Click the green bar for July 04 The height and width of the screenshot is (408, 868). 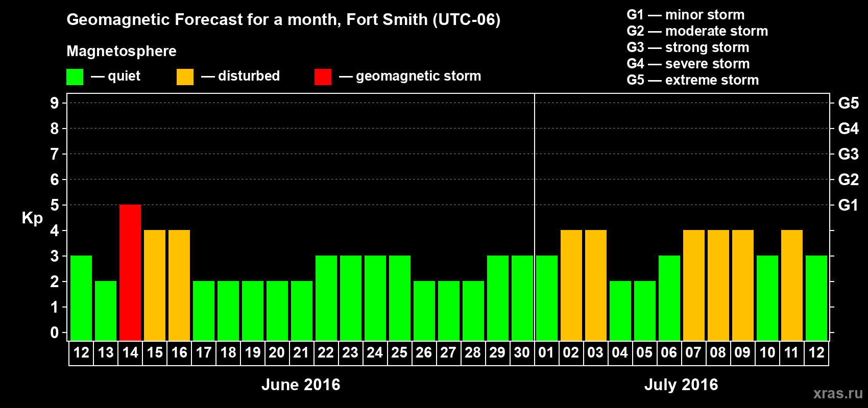(x=620, y=311)
